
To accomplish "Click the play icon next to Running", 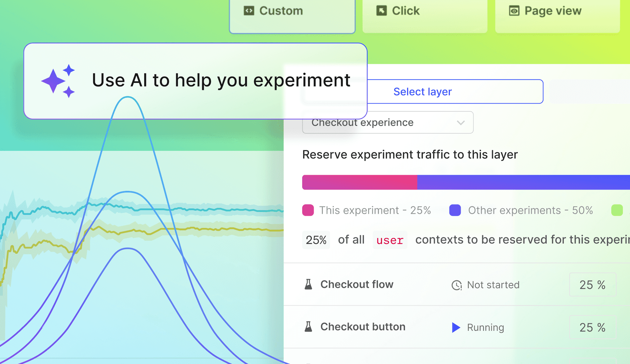I will (456, 327).
